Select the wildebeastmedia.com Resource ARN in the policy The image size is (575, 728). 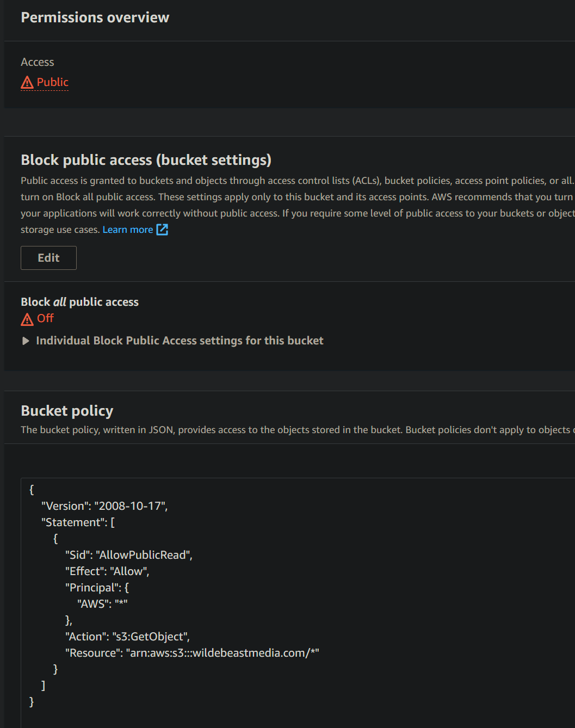coord(193,652)
